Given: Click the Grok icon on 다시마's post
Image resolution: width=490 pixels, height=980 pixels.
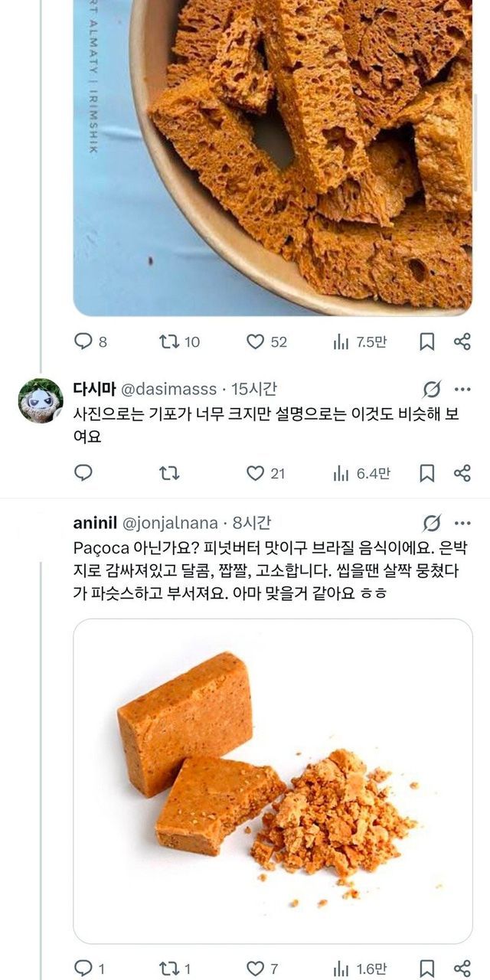Looking at the screenshot, I should tap(432, 389).
